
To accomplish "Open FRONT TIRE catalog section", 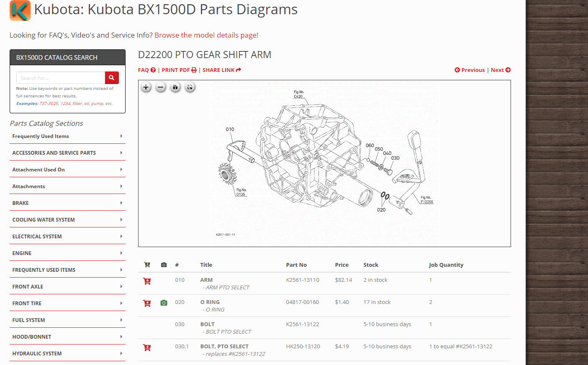I will pyautogui.click(x=67, y=303).
